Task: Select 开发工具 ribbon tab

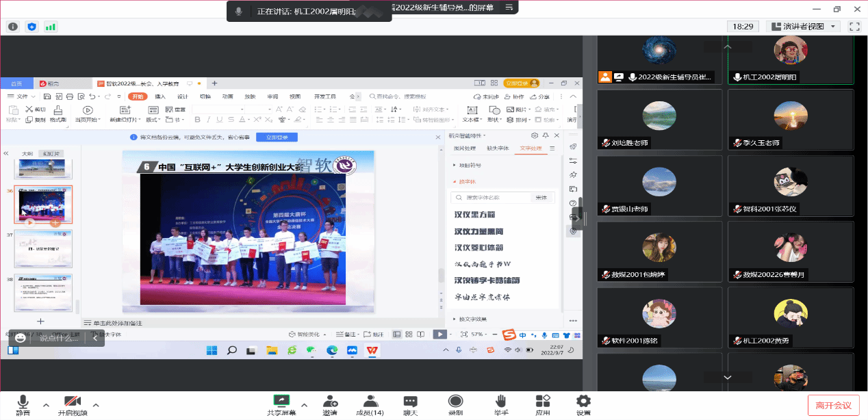Action: pos(325,96)
